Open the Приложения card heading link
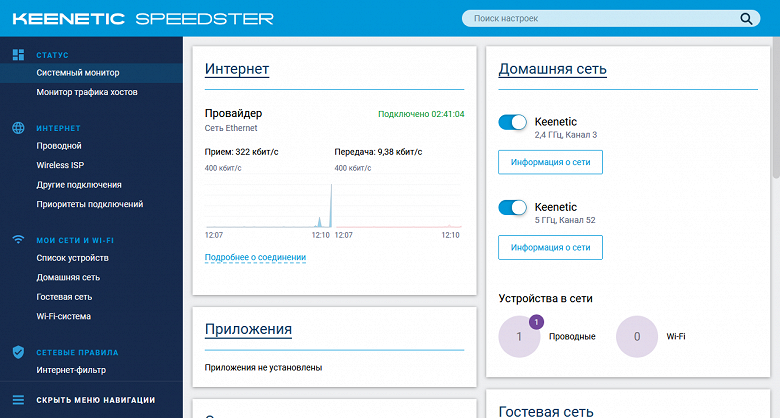This screenshot has width=780, height=418. point(248,329)
